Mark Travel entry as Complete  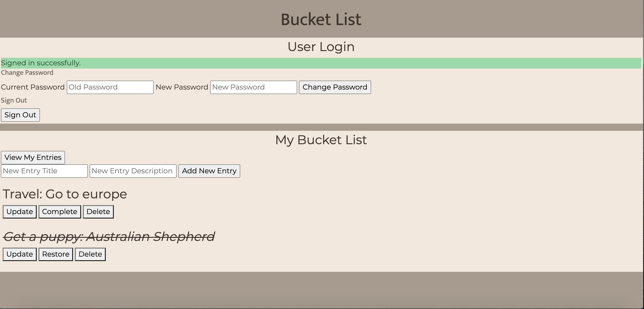(60, 212)
